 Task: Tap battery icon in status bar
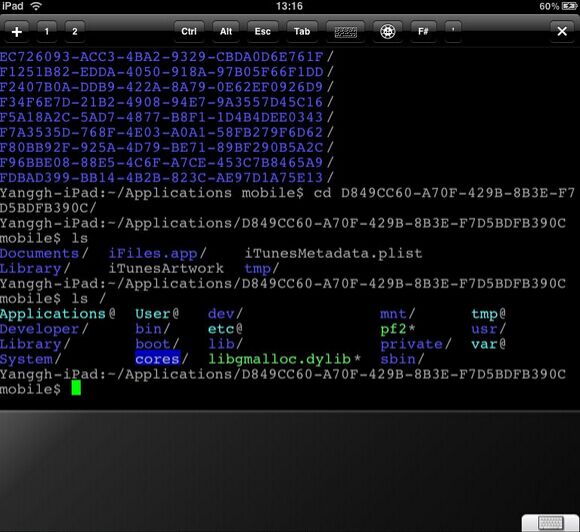pyautogui.click(x=569, y=6)
